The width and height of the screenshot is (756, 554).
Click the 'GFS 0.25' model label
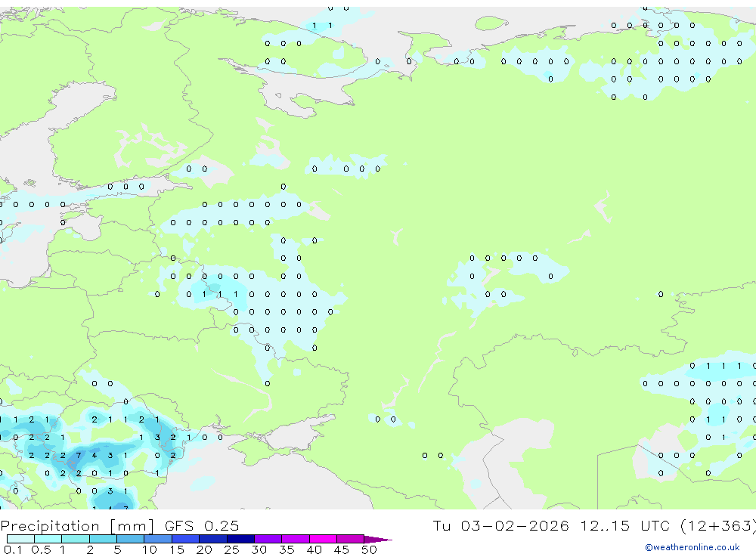pos(202,525)
